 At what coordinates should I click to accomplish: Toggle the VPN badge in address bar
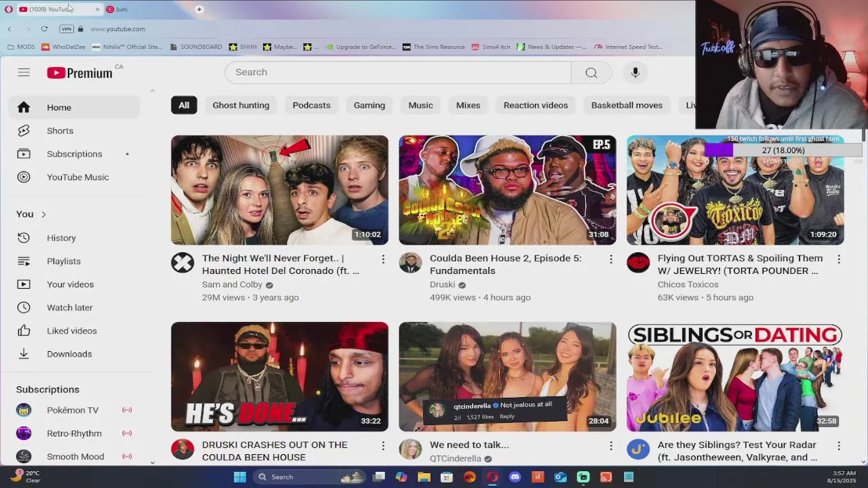[x=66, y=29]
